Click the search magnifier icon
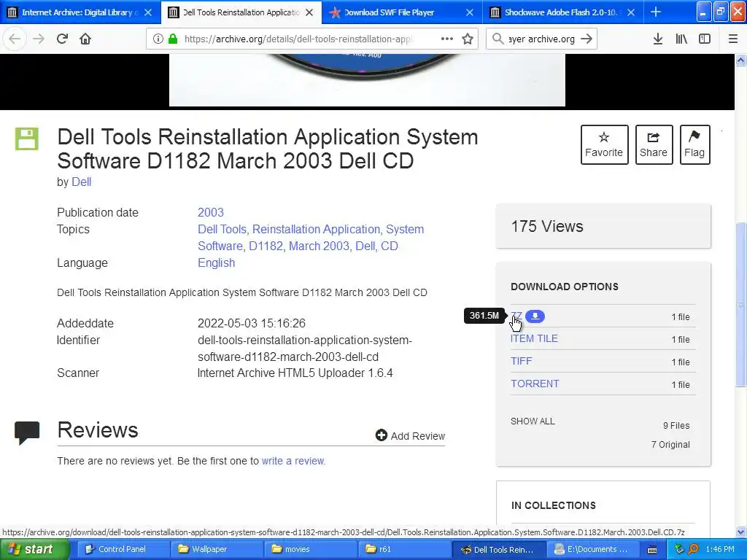 pyautogui.click(x=498, y=39)
